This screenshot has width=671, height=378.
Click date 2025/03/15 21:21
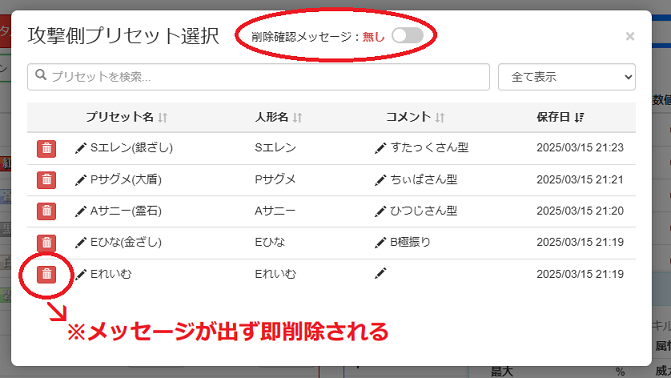coord(580,179)
